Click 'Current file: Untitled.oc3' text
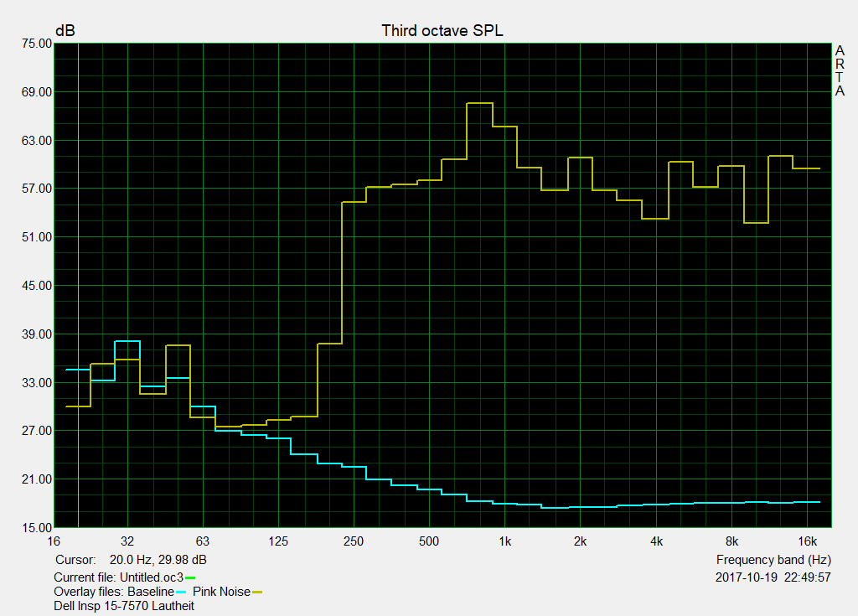Viewport: 858px width, 616px height. click(119, 577)
